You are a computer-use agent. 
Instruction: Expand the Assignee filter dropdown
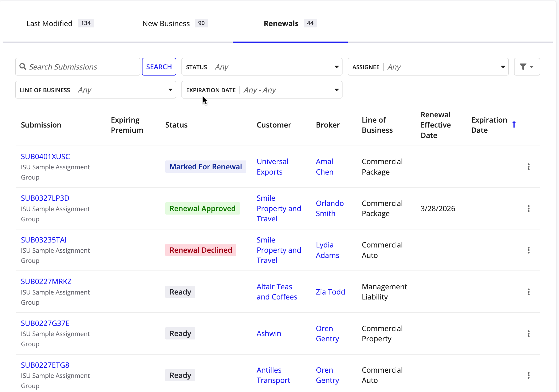[x=428, y=67]
